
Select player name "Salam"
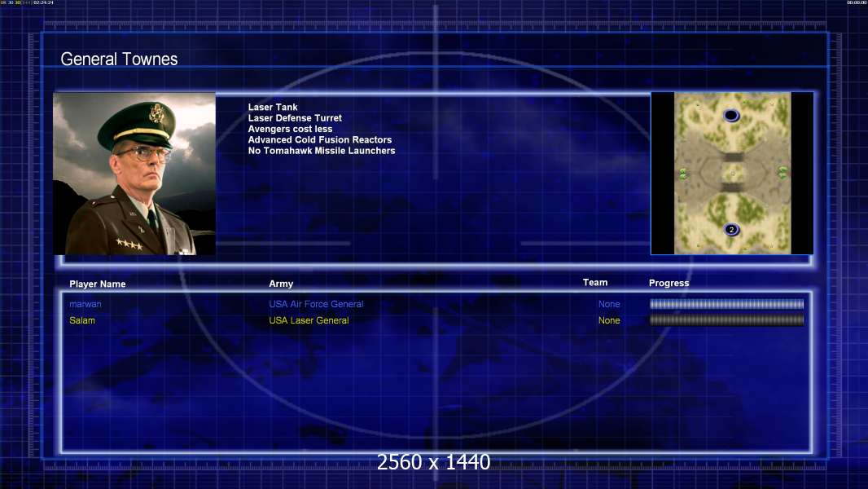[x=82, y=320]
